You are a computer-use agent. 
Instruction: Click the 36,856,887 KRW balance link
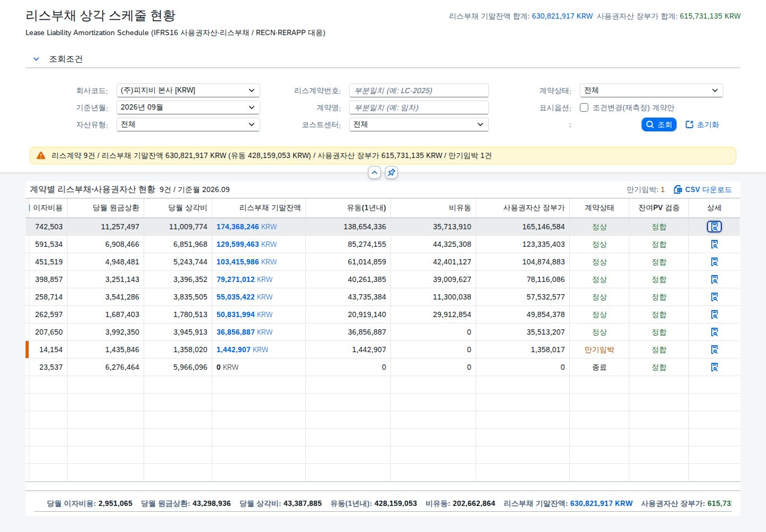(x=244, y=332)
